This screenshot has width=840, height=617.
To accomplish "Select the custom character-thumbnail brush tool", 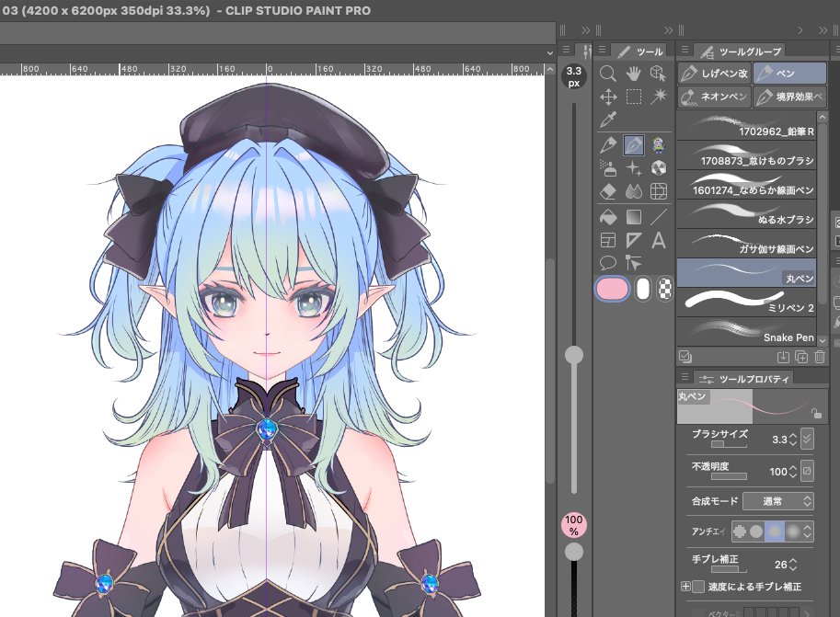I will pos(659,145).
